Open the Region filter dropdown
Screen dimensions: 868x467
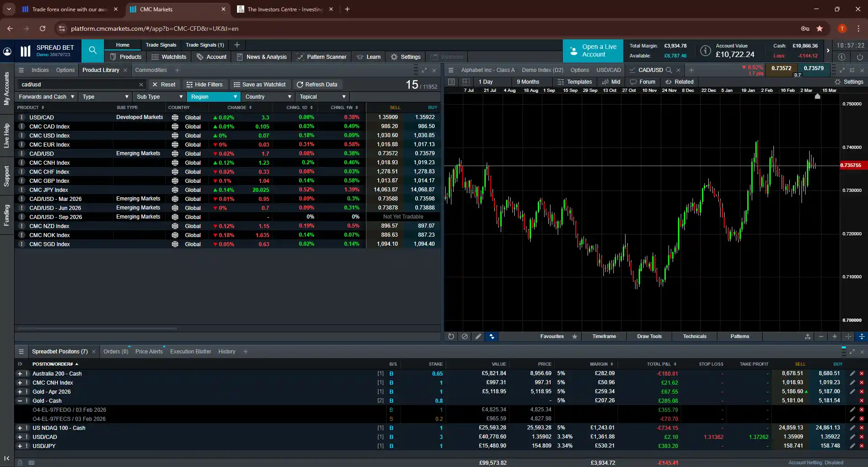coord(213,97)
